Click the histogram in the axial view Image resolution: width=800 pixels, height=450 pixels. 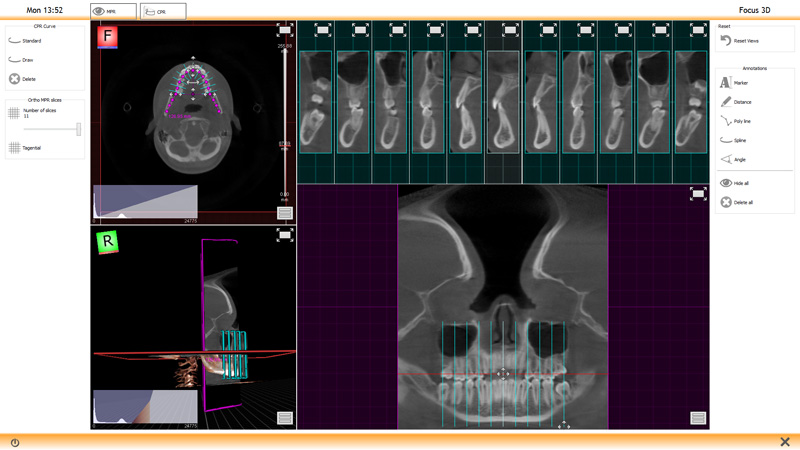(145, 203)
